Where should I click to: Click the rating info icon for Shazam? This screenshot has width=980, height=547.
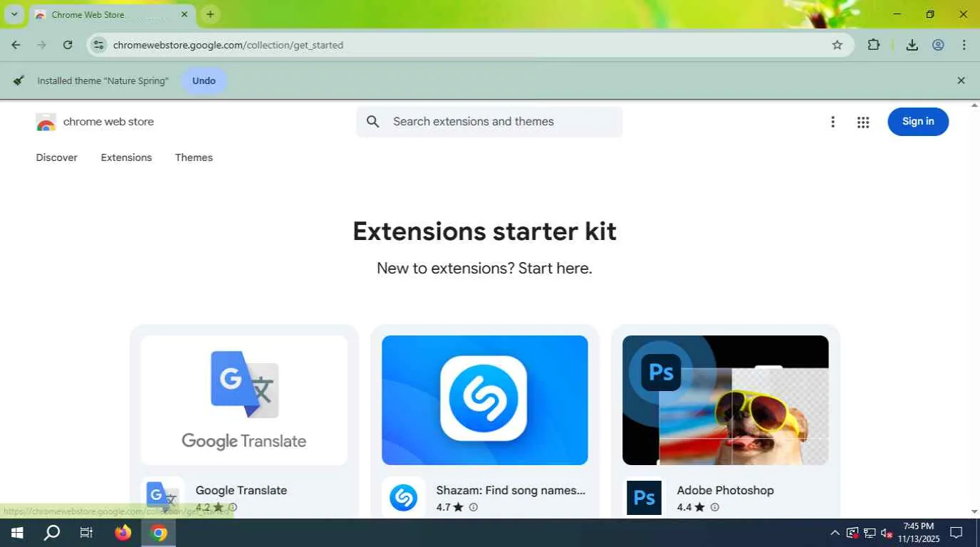pos(474,507)
